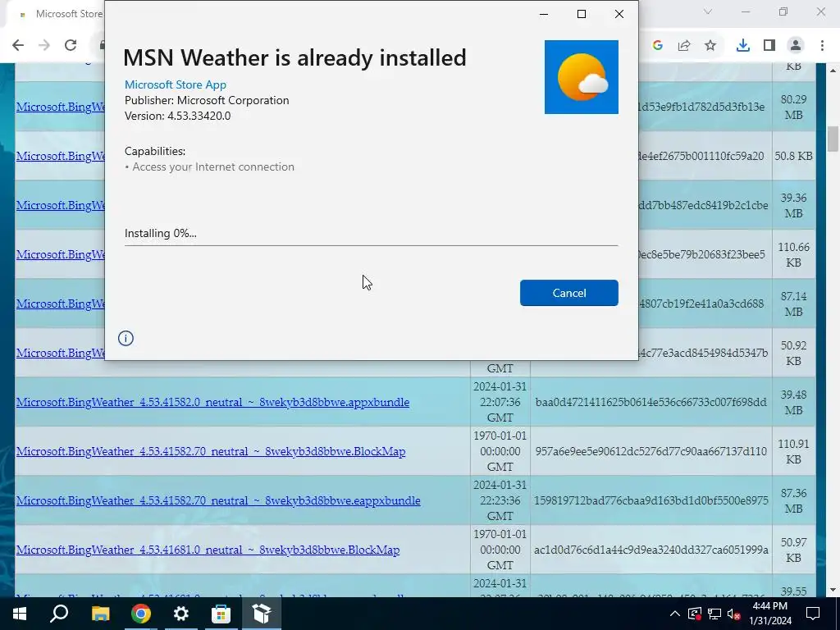The height and width of the screenshot is (630, 840).
Task: Click the 2024-01-31 22:23:36 GMT date cell
Action: tap(500, 500)
